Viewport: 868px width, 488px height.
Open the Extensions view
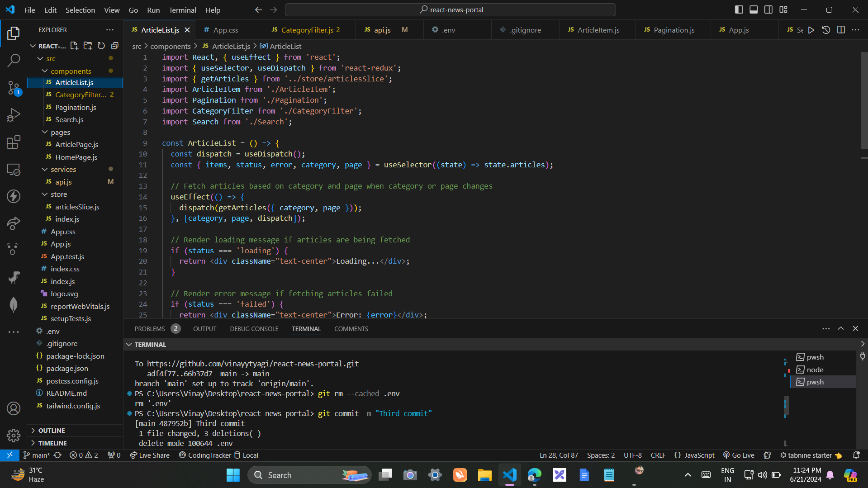pos(14,142)
